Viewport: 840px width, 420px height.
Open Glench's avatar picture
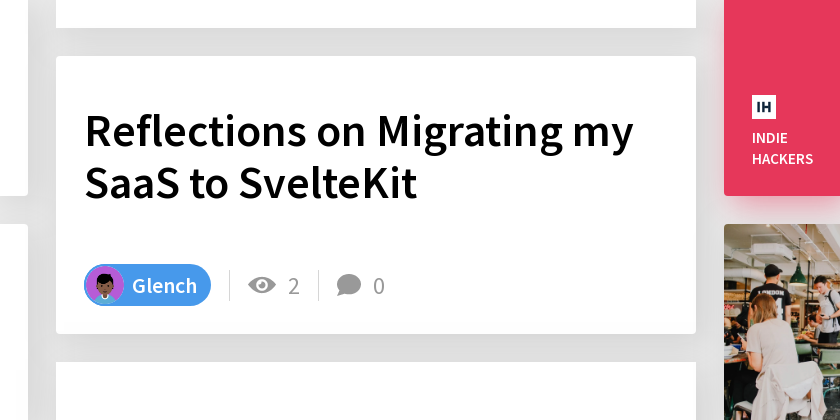(105, 285)
